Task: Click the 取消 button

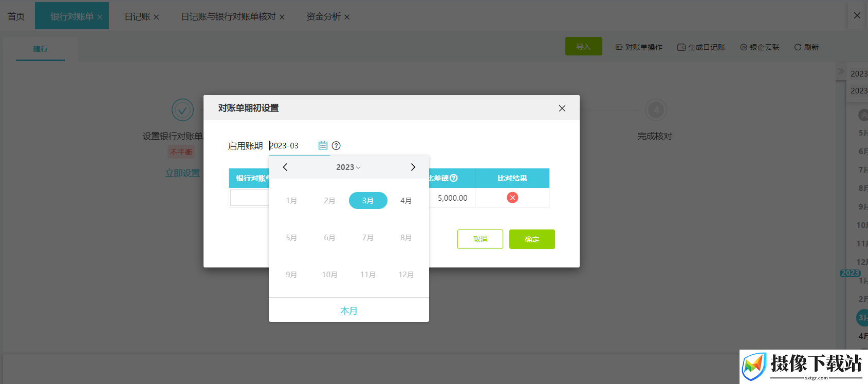Action: (x=480, y=239)
